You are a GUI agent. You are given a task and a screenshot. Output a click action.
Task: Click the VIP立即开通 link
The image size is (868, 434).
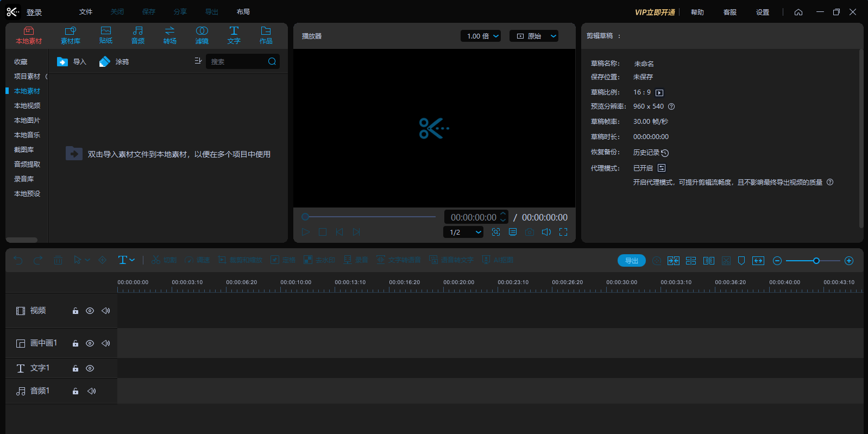[655, 12]
